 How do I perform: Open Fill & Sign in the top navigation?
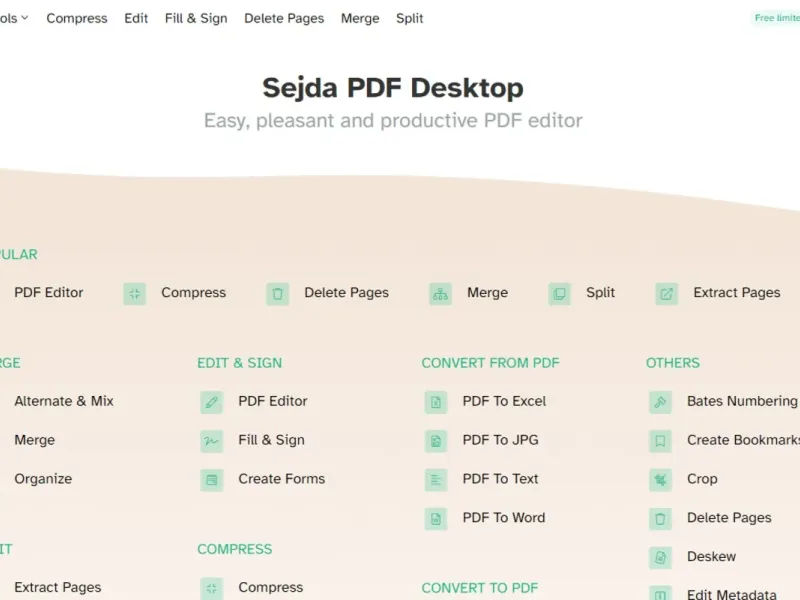[196, 18]
